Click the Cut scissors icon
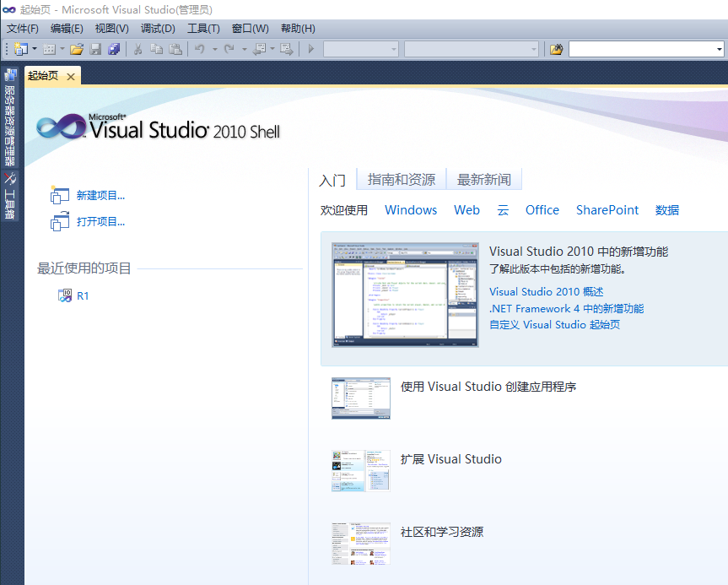Screen dimensions: 728x585 pos(138,49)
